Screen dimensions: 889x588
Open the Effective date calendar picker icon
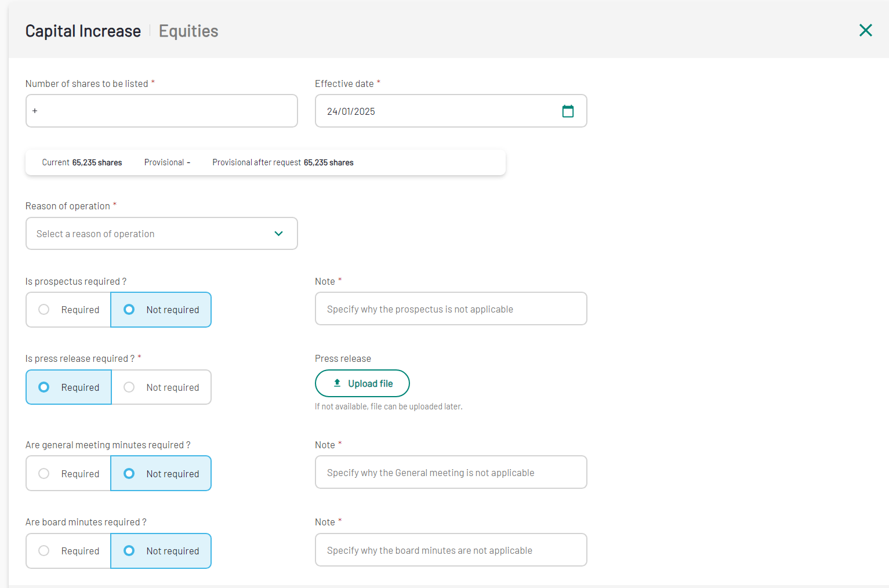tap(568, 111)
